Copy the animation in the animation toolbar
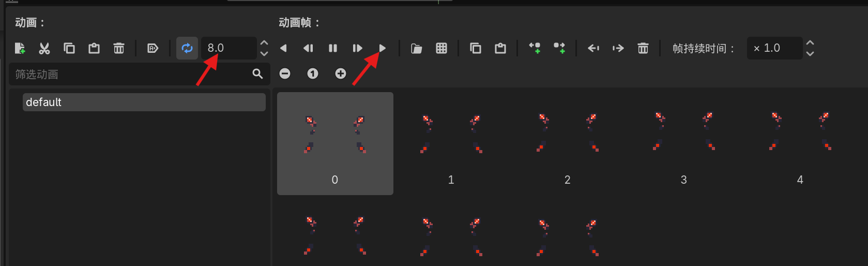The height and width of the screenshot is (266, 868). (x=69, y=48)
